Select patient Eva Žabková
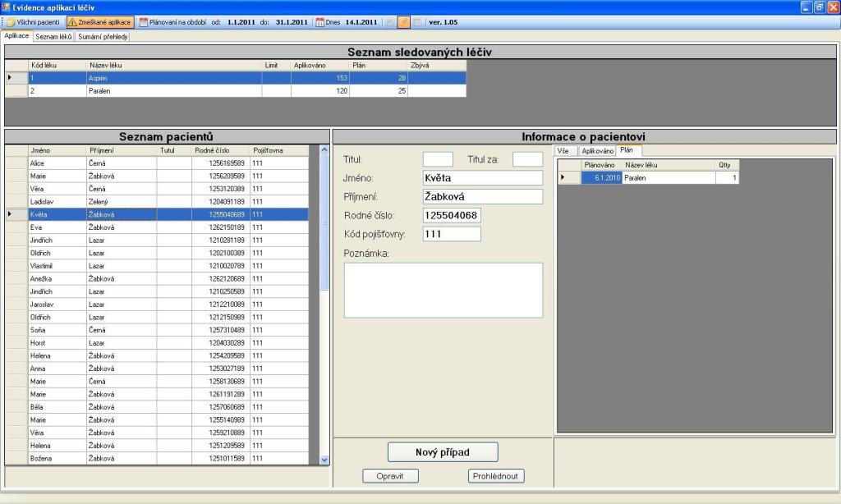Screen dimensions: 841x504 pyautogui.click(x=157, y=227)
